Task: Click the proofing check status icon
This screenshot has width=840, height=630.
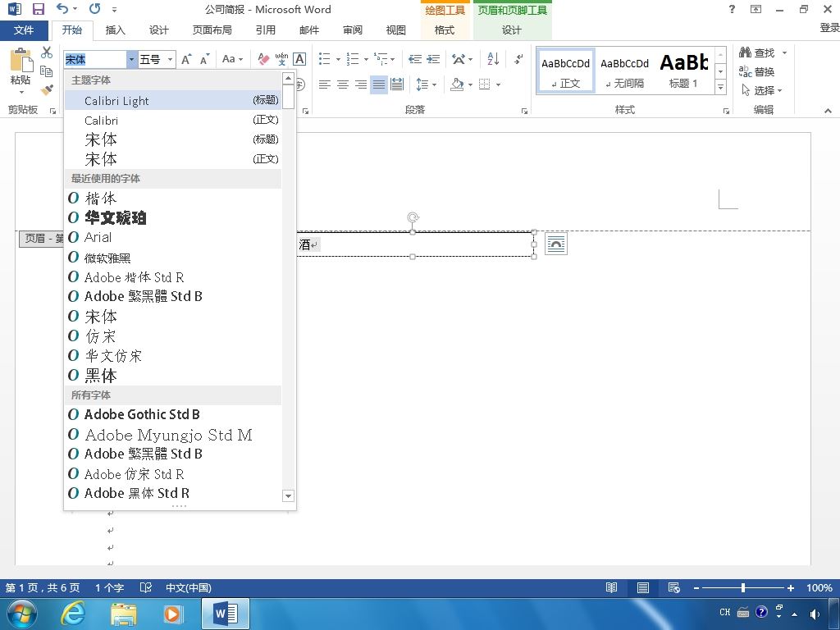Action: pyautogui.click(x=145, y=587)
